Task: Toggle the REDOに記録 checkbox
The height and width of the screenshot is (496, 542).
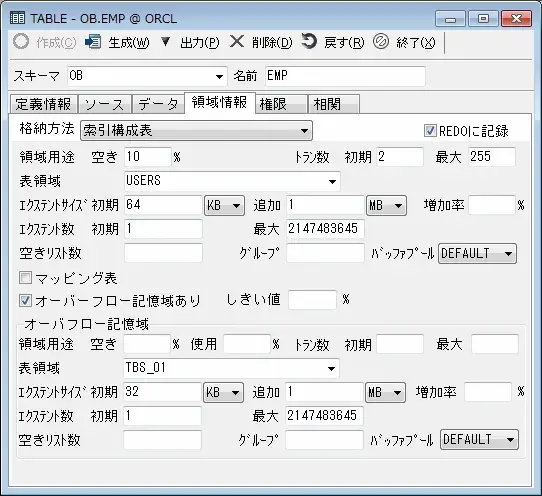Action: (x=430, y=131)
